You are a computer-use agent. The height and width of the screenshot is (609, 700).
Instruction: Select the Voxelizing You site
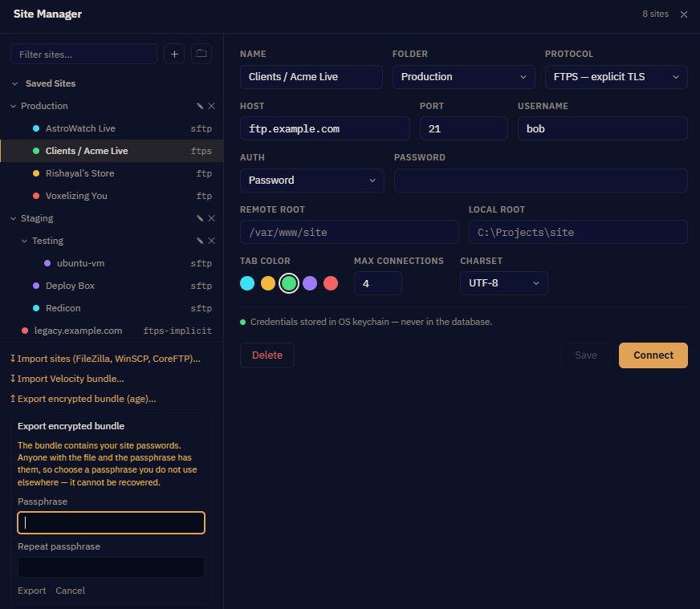[112, 196]
